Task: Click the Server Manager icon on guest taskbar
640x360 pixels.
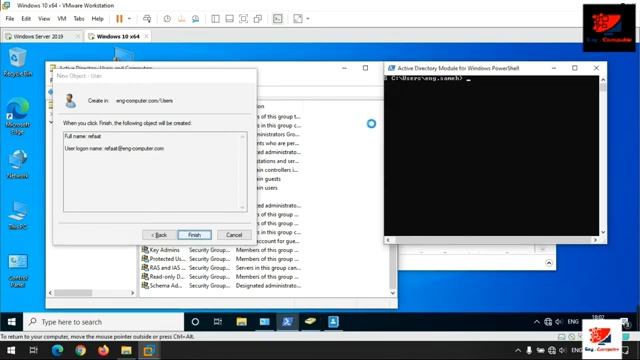Action: pos(264,322)
